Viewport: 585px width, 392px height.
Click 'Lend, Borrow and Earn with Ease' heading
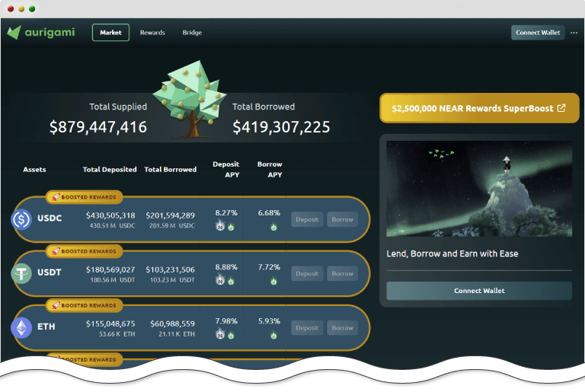click(452, 253)
